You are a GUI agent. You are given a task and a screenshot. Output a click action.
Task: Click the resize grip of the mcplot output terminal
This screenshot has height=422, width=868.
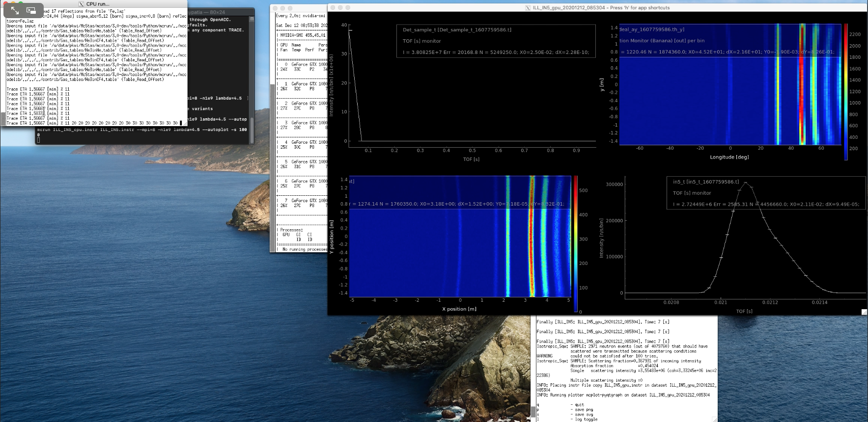715,419
